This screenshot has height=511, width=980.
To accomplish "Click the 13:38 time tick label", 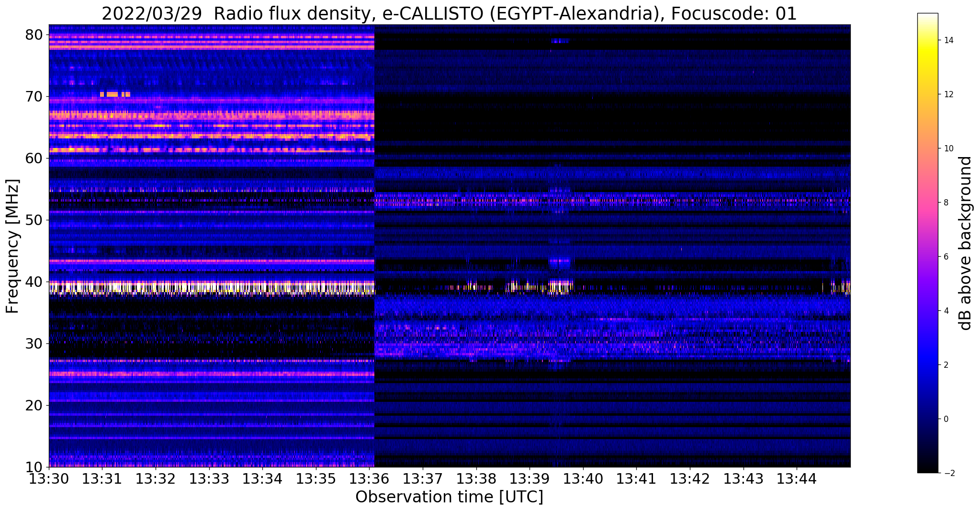I will click(x=476, y=478).
